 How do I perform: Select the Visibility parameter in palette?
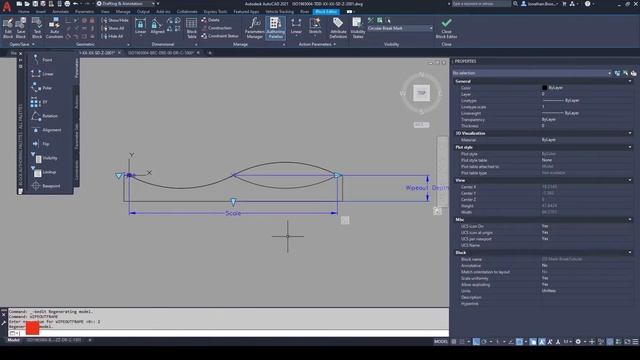point(44,158)
